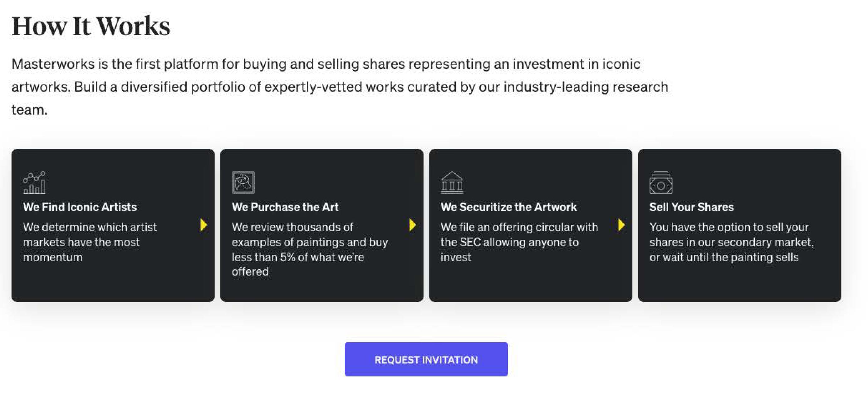Viewport: 868px width, 398px height.
Task: Click the cash money icon
Action: click(660, 183)
